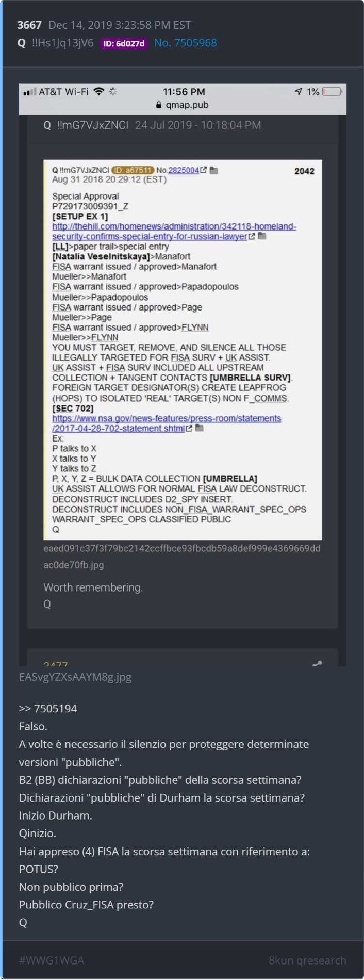Click the location arrow status icon
364x980 pixels.
(299, 92)
